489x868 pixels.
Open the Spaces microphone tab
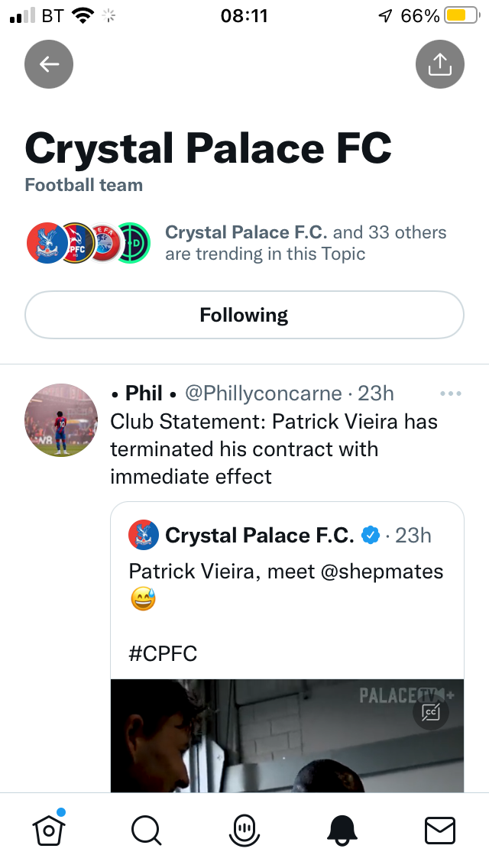click(244, 830)
